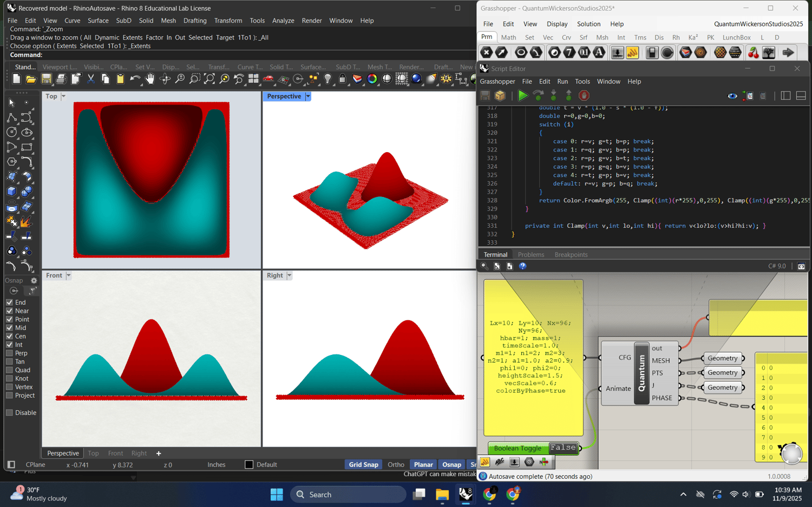Click the red stop icon in Script Editor
The width and height of the screenshot is (812, 507).
(x=584, y=96)
